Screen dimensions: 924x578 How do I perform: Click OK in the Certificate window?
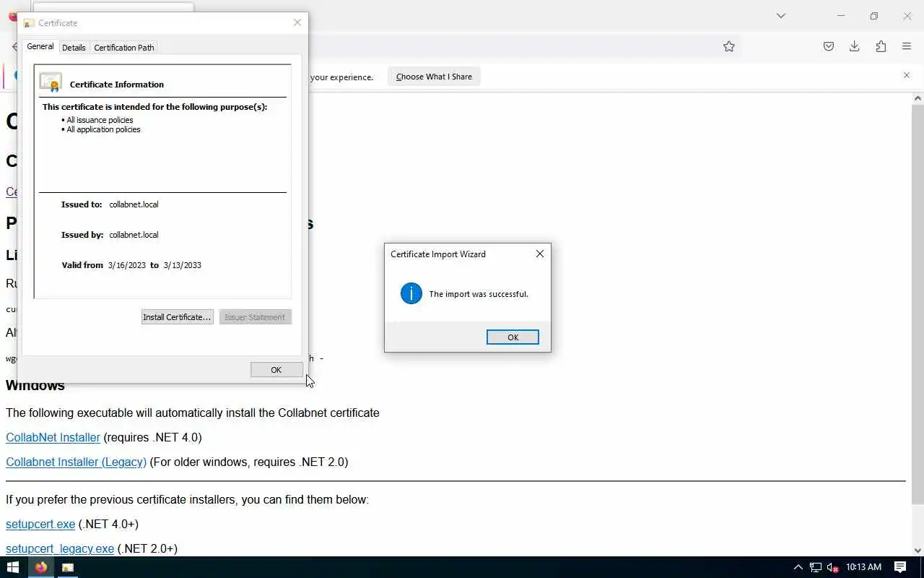pos(276,369)
